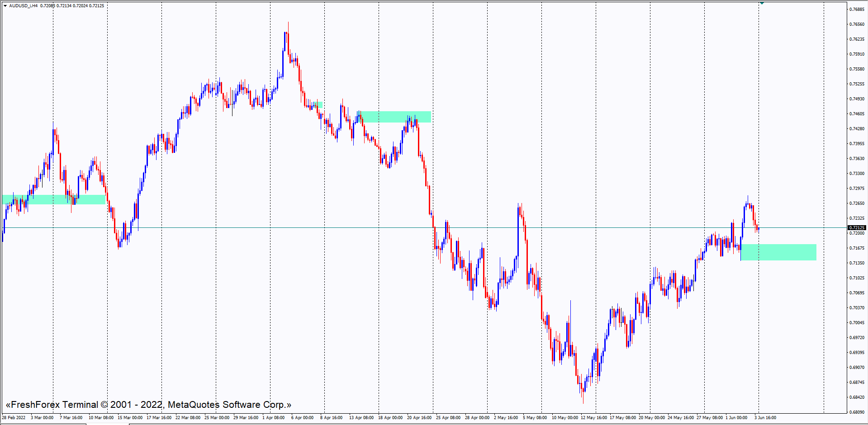Click the 10 May 00:00 time label
The image size is (868, 425).
[564, 418]
